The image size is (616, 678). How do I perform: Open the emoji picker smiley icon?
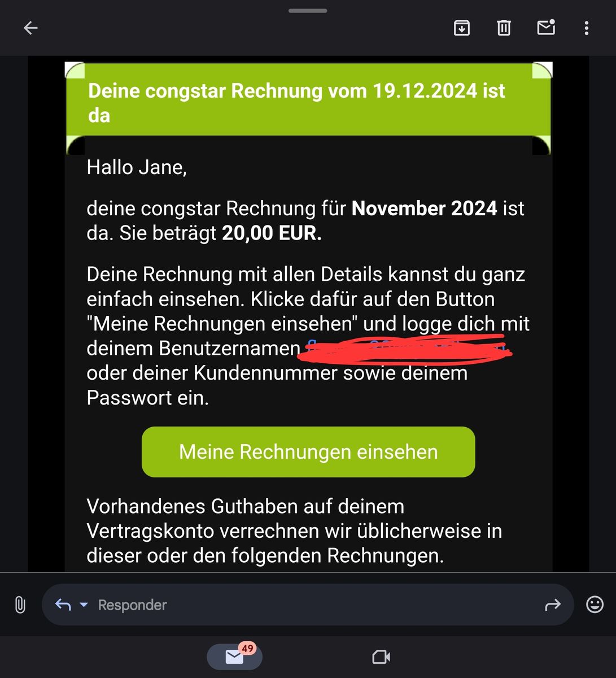(595, 605)
